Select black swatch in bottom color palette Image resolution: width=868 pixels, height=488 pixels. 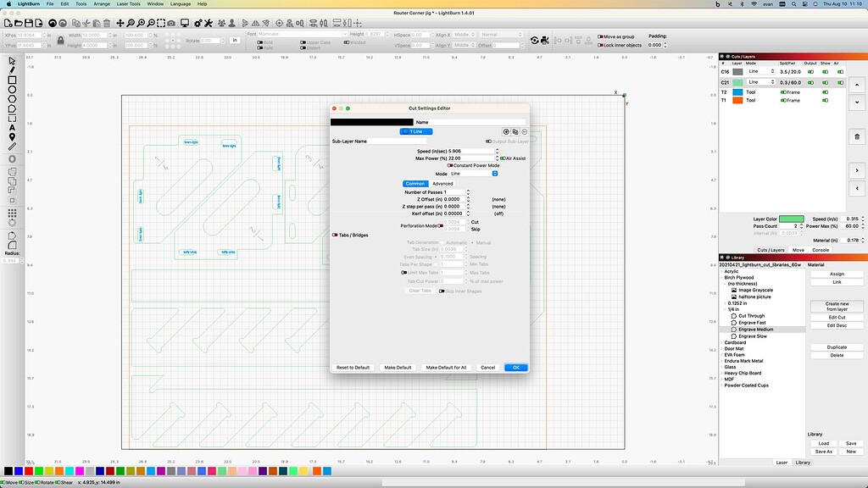[8, 471]
